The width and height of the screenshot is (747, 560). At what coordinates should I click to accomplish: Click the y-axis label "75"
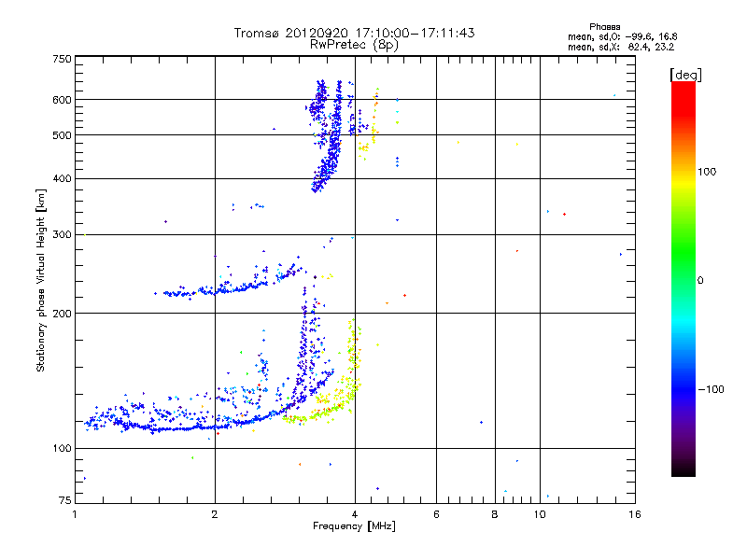click(x=65, y=500)
